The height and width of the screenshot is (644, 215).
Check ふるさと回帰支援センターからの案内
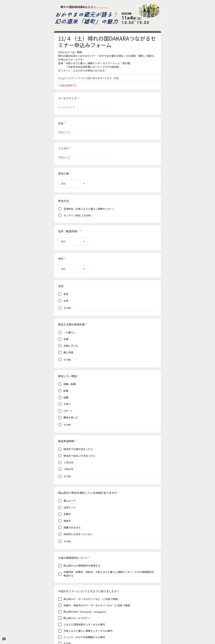[x=60, y=624]
